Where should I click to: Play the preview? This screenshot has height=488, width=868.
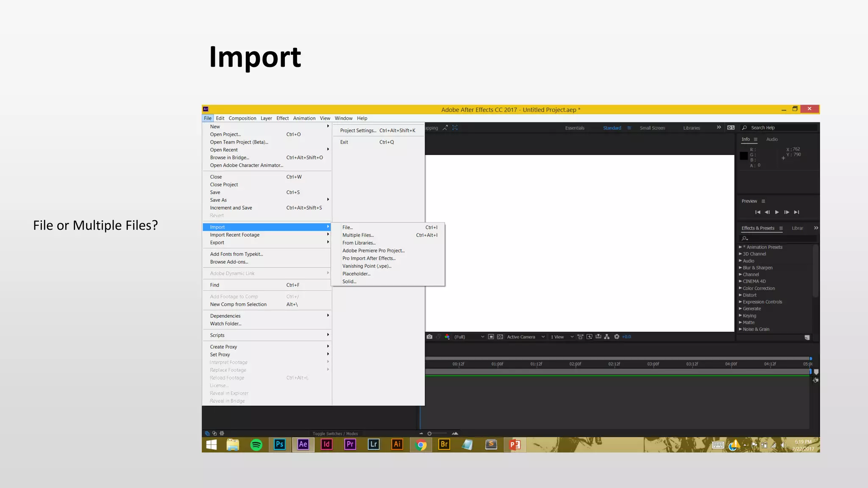(x=777, y=212)
